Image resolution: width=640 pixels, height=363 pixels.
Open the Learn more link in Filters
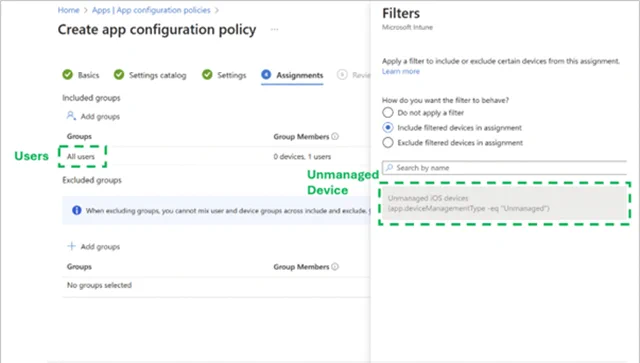tap(400, 71)
